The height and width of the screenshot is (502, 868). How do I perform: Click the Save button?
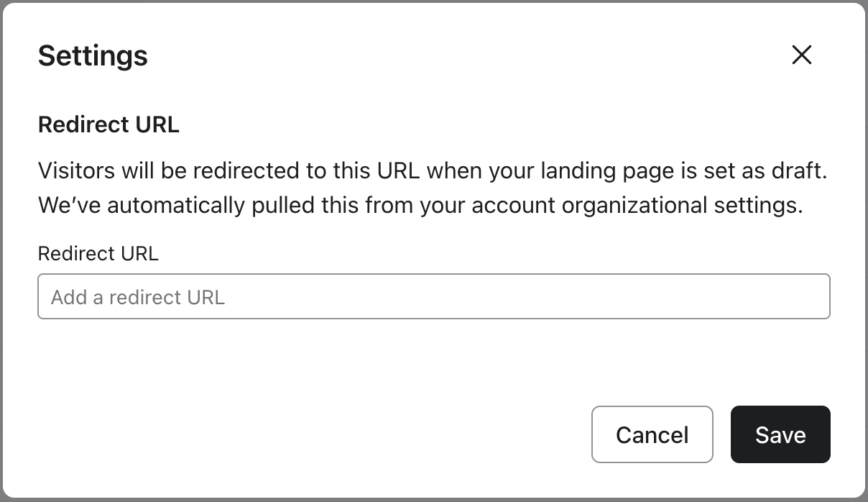click(x=780, y=434)
